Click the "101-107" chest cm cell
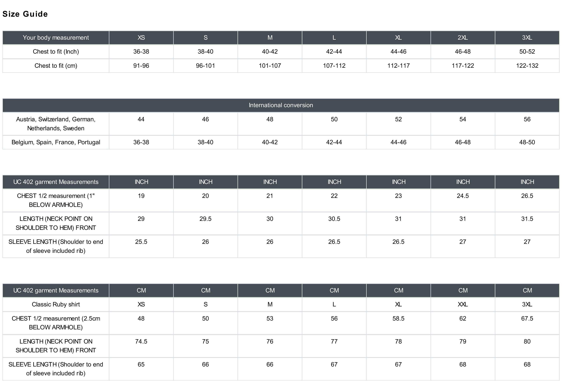562x392 pixels. [270, 66]
